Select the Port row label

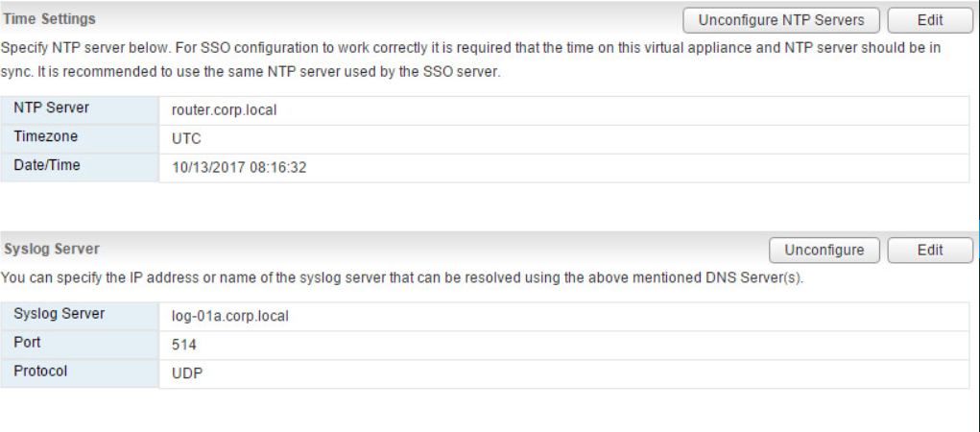coord(28,343)
